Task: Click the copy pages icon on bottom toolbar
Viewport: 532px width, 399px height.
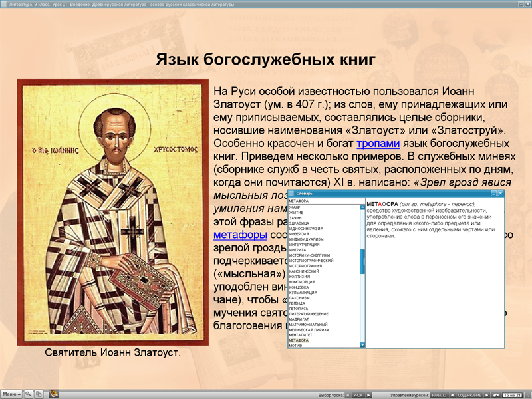Action: (x=39, y=393)
